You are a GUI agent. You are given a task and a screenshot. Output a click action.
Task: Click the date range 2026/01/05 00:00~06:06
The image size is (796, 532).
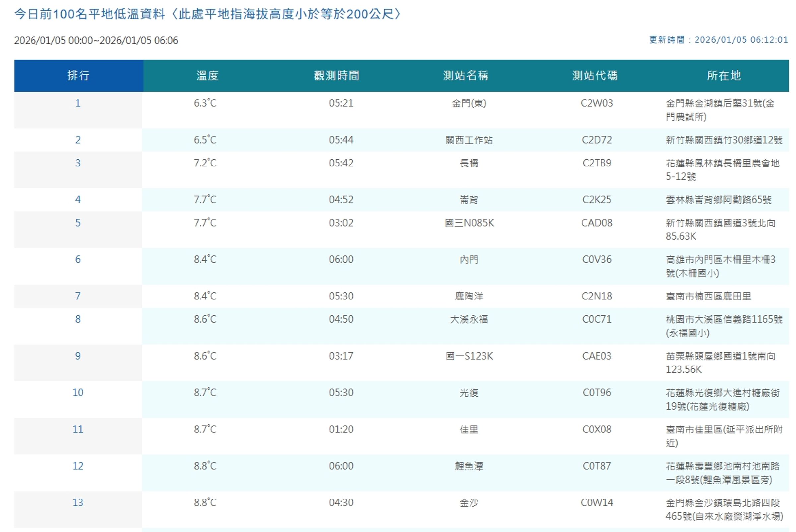(x=96, y=41)
